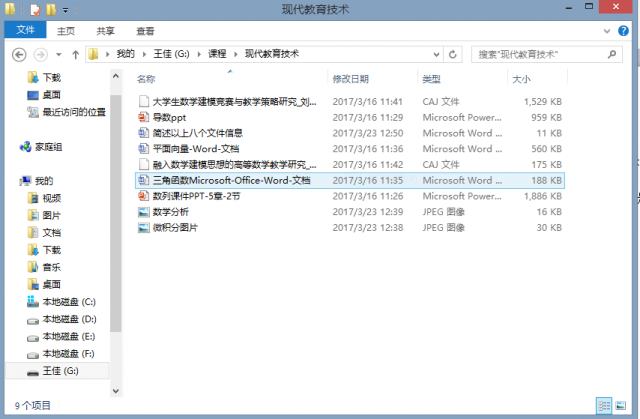Open the 共享 ribbon tab

(106, 30)
